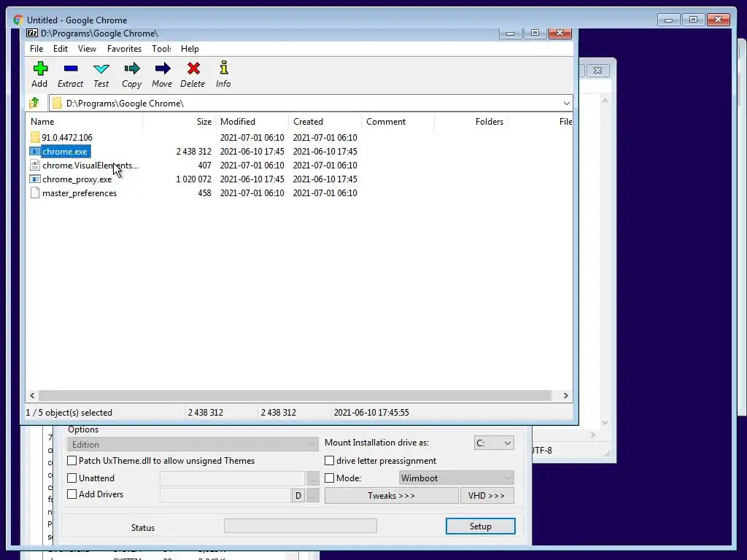Click '1 / 5 object(s) selected' status text

click(69, 413)
